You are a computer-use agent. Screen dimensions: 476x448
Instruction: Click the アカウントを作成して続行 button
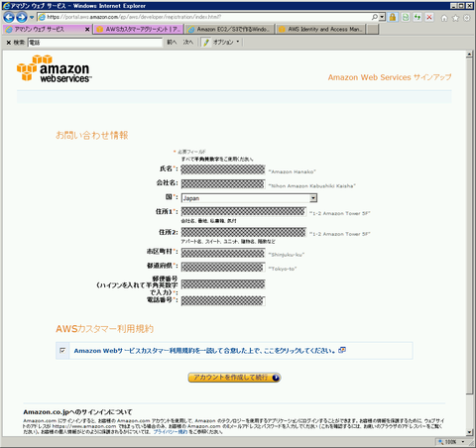pos(234,378)
